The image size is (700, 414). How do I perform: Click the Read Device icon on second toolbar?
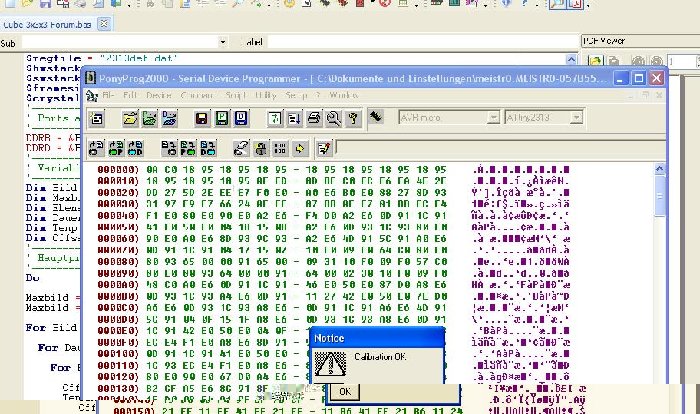pos(97,148)
